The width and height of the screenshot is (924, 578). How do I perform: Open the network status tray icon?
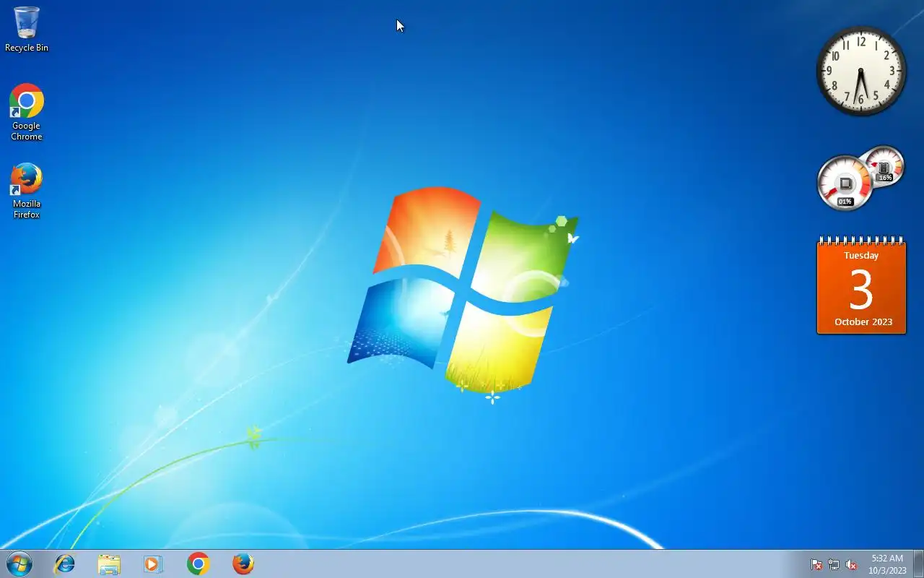click(834, 564)
